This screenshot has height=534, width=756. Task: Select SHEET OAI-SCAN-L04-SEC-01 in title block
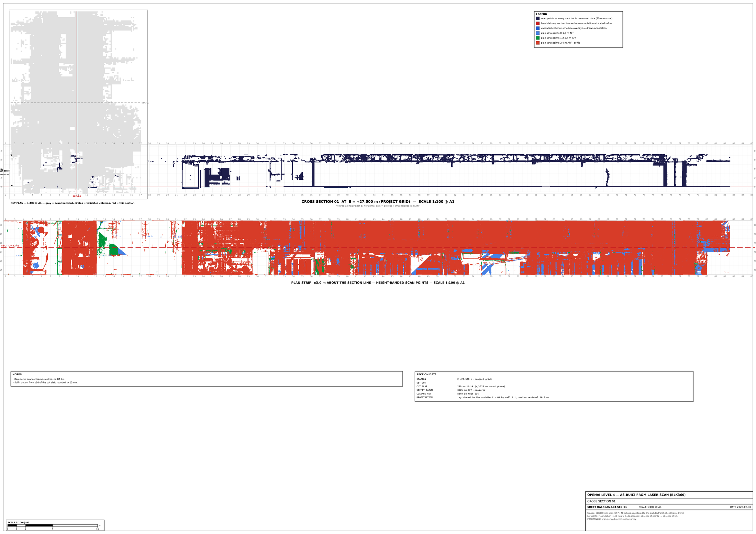pos(607,507)
